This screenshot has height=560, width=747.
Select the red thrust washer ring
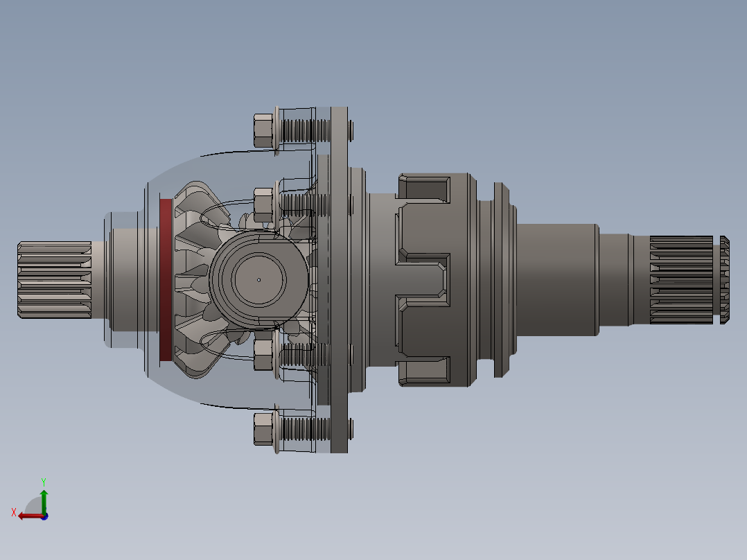pos(166,280)
